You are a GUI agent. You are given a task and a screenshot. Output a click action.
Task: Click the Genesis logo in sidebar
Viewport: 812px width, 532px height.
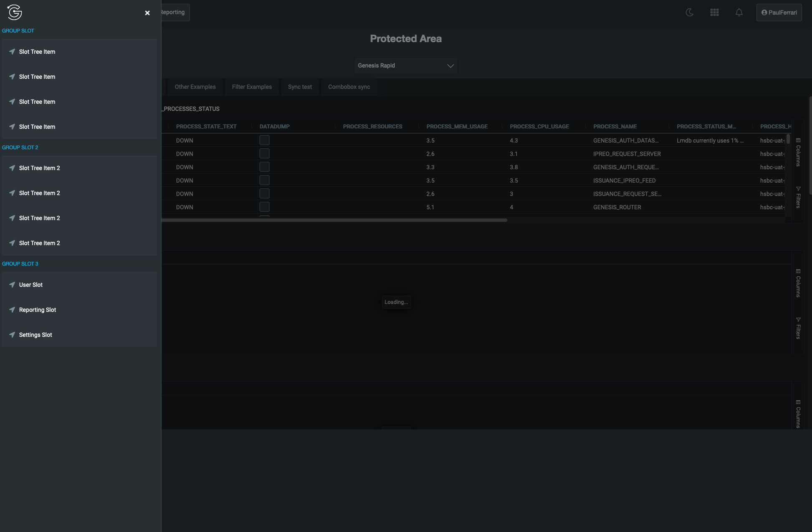tap(15, 13)
